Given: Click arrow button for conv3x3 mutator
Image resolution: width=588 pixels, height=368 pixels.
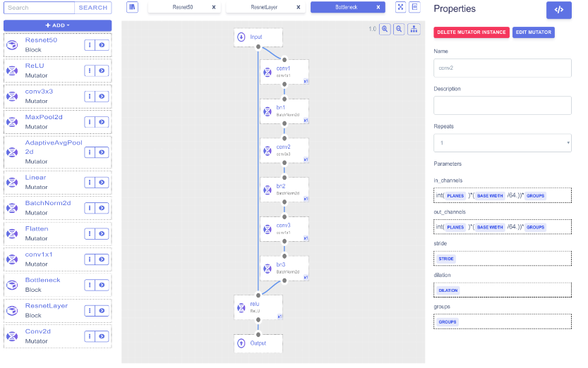Looking at the screenshot, I should pyautogui.click(x=102, y=96).
